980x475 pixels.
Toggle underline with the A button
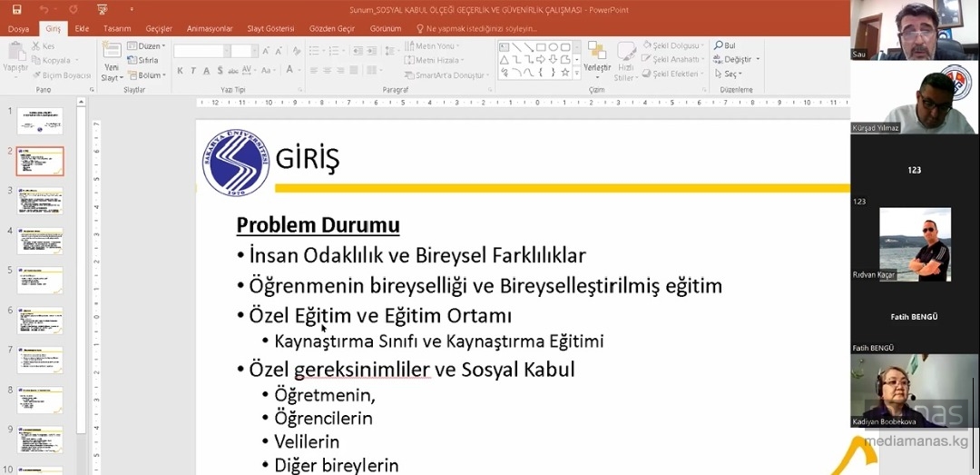tap(206, 71)
